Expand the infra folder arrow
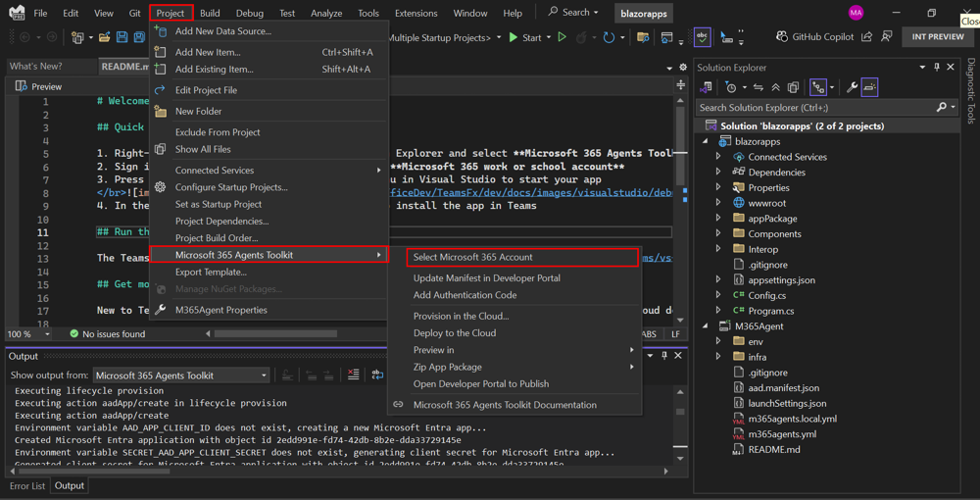The height and width of the screenshot is (500, 980). pyautogui.click(x=718, y=357)
